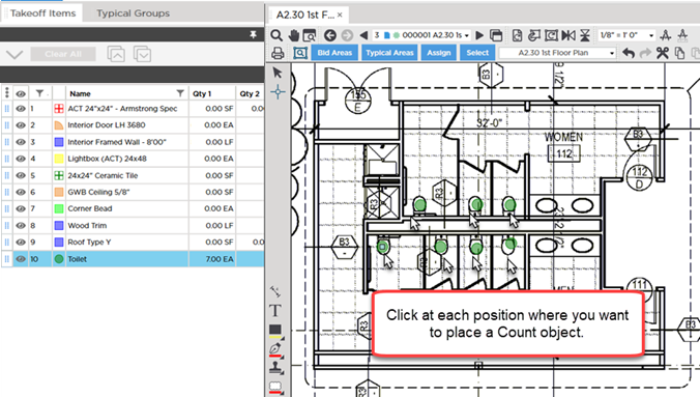
Task: Click the Typical Areas button
Action: click(x=389, y=53)
